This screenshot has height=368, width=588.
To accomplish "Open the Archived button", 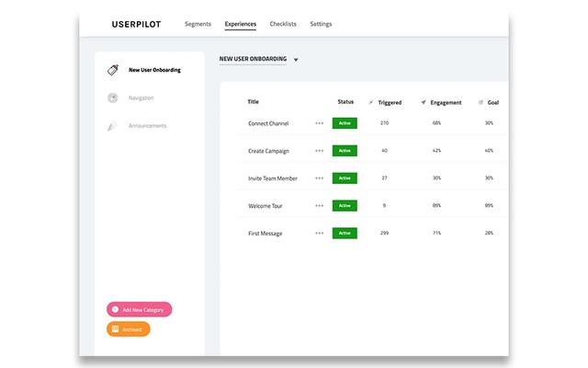I will (x=129, y=329).
